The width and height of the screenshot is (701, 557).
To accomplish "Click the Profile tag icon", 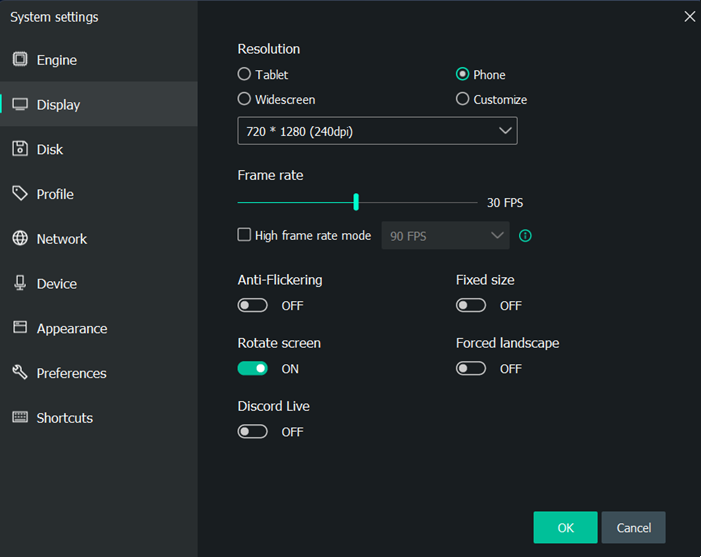I will (20, 194).
